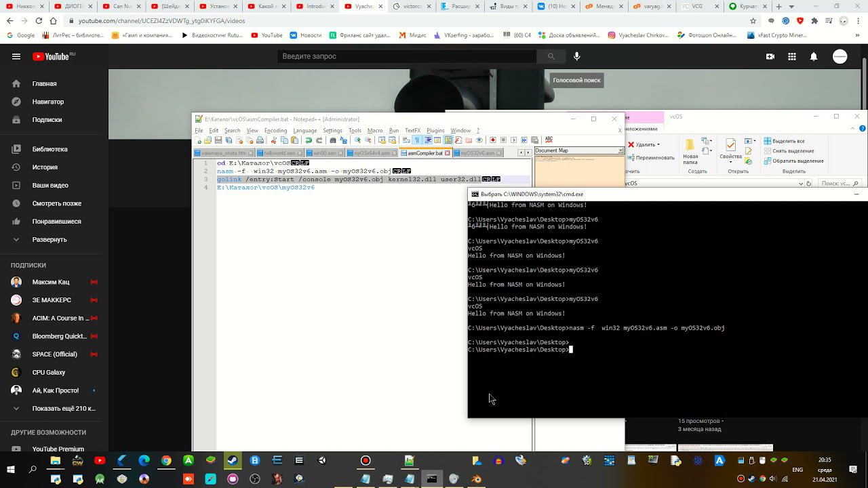Click the Windows Start button
Screen dimensions: 868x488
point(11,469)
